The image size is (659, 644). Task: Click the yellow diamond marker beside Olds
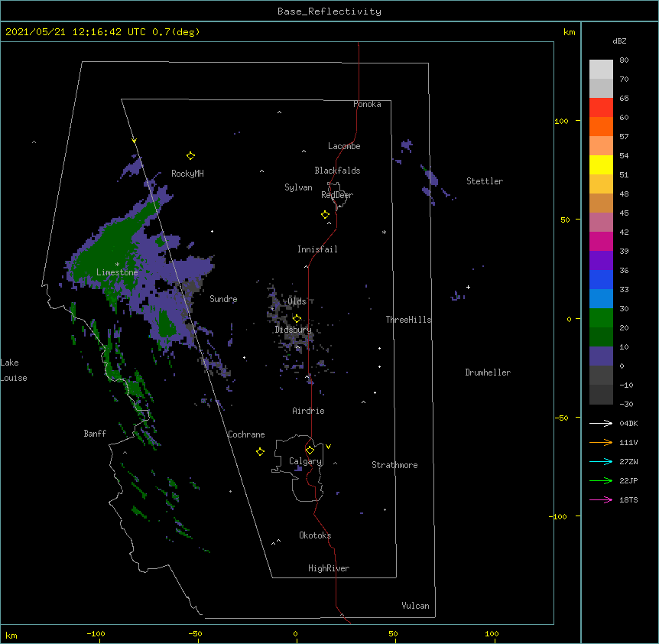point(297,318)
